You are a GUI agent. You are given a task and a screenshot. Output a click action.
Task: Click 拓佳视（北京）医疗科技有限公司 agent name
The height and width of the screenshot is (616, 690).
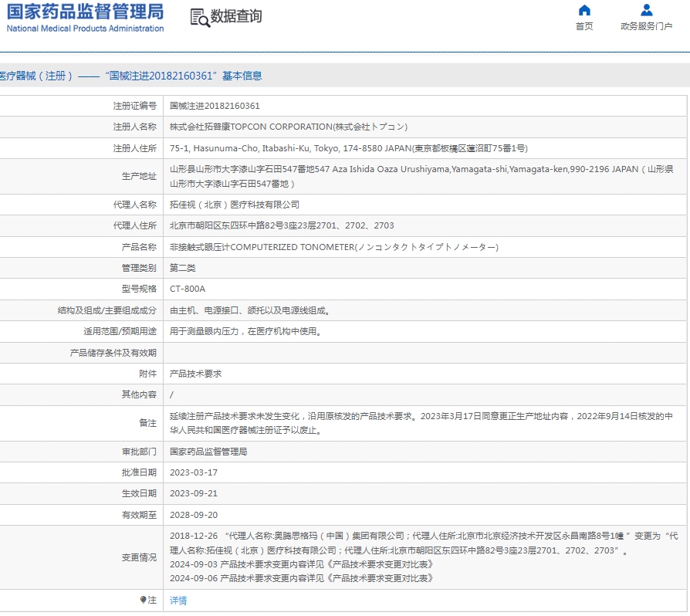pyautogui.click(x=235, y=205)
